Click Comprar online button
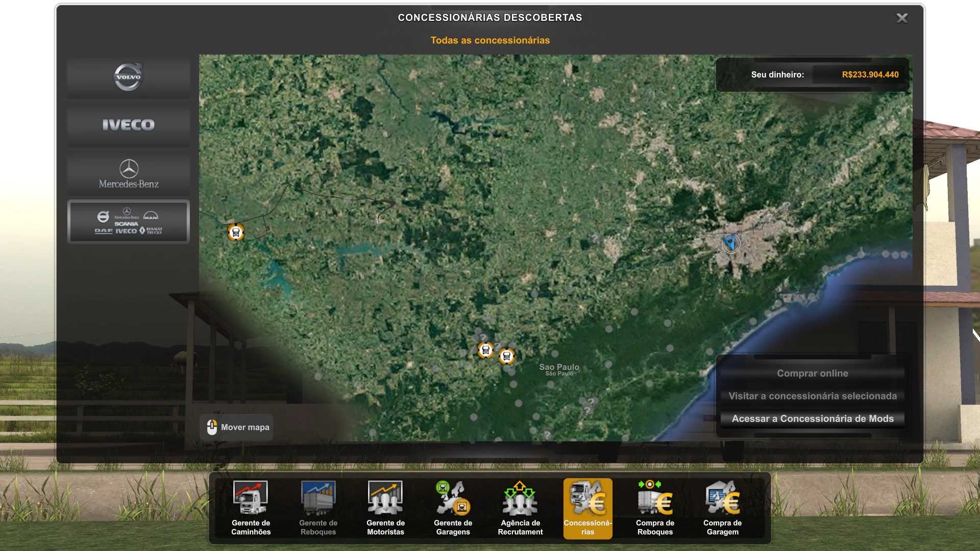Image resolution: width=980 pixels, height=551 pixels. pos(812,373)
